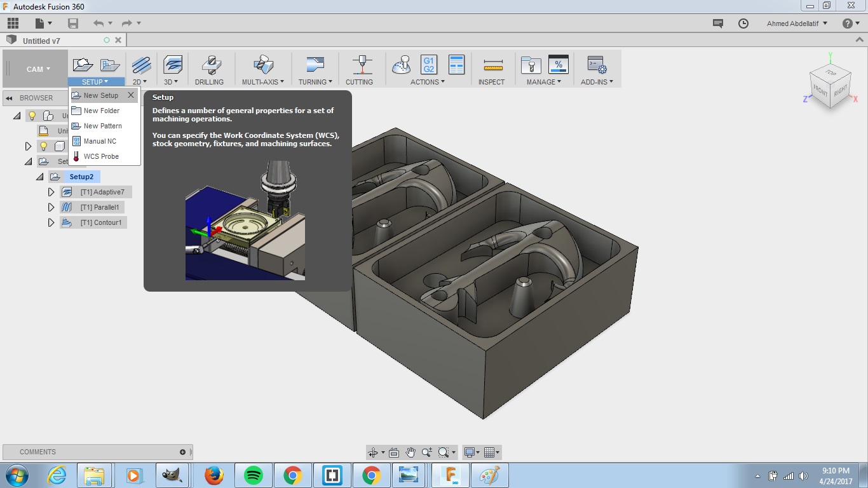Select the Zoom magnifier tool
Image resolution: width=868 pixels, height=488 pixels.
426,452
